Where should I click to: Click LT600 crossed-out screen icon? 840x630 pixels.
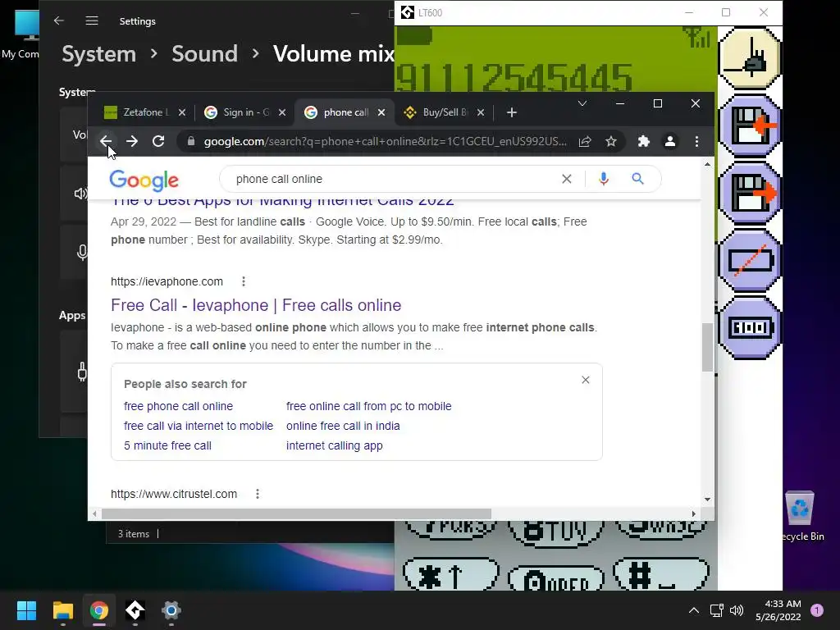750,261
